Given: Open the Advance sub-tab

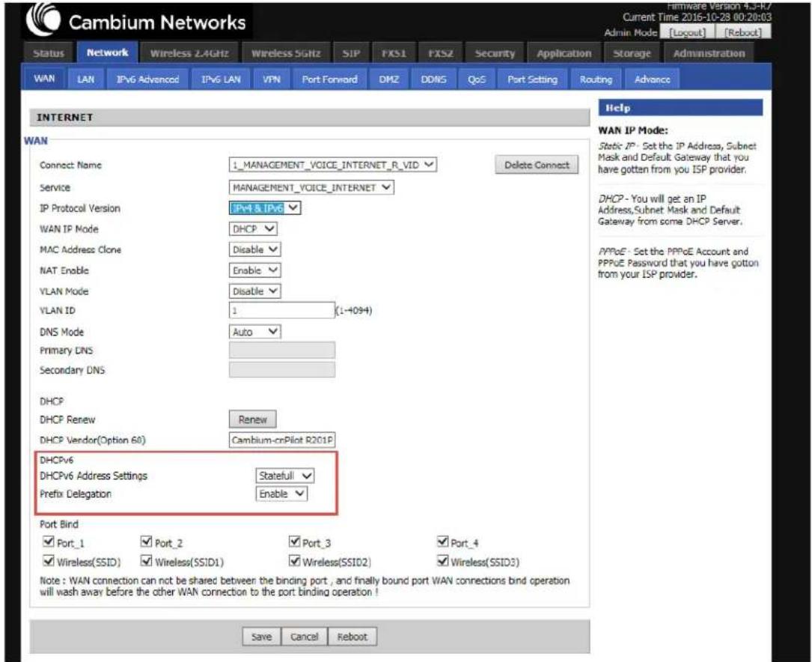Looking at the screenshot, I should click(x=652, y=79).
